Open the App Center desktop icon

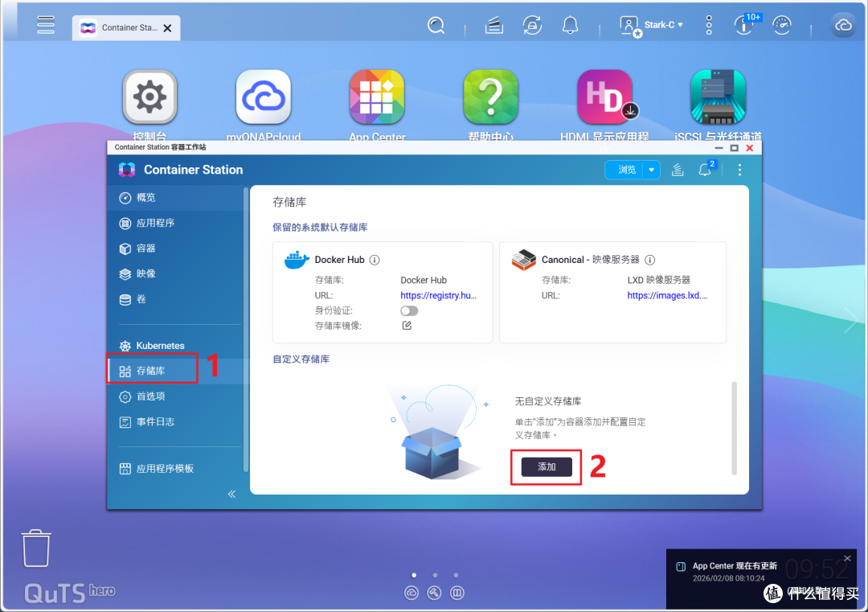[377, 97]
